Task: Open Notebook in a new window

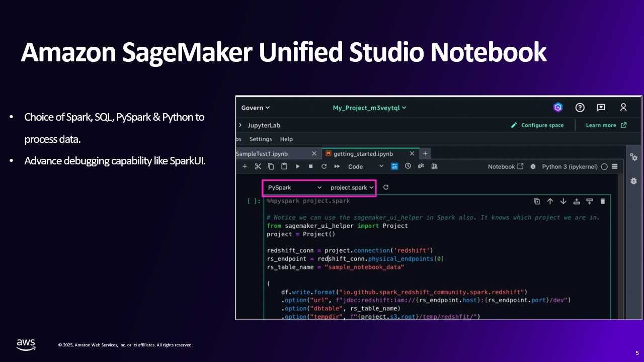Action: click(506, 166)
